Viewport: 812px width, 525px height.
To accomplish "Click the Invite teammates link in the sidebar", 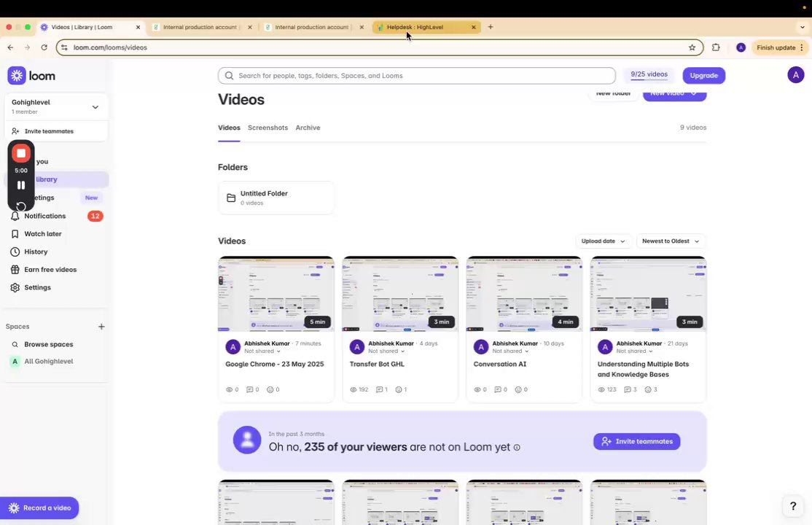I will (49, 131).
